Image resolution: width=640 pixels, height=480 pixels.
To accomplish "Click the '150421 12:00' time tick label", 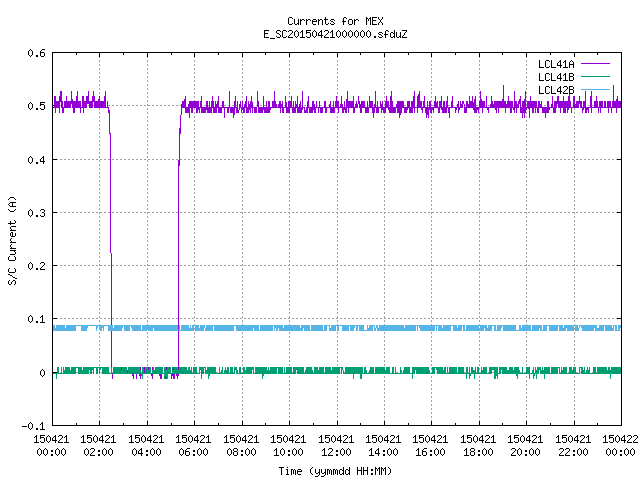I will pos(336,446).
